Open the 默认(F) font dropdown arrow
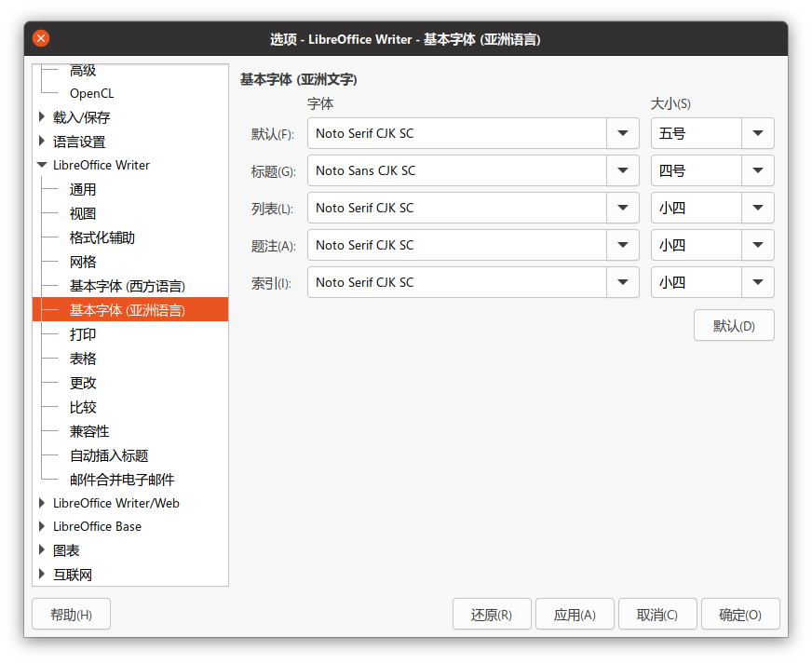 tap(623, 133)
